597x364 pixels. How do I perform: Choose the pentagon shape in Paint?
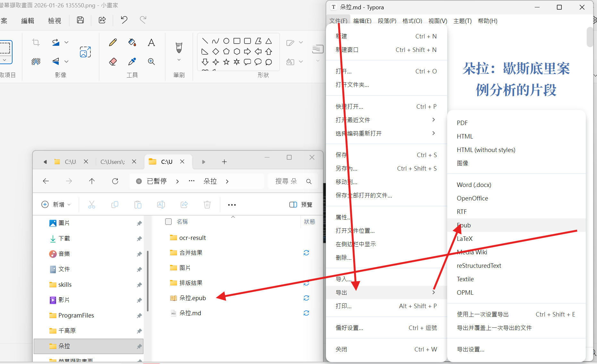click(226, 51)
